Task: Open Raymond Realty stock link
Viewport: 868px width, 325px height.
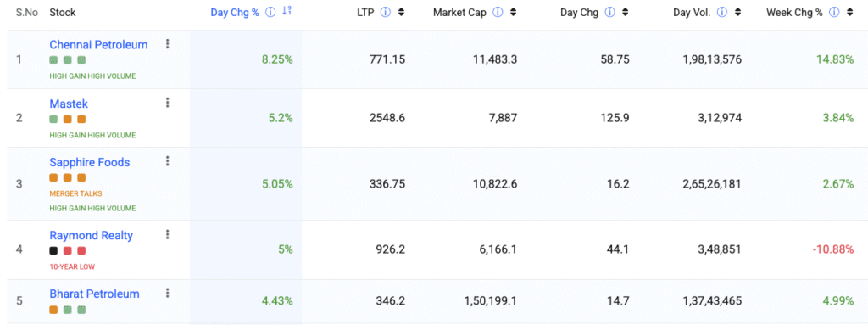Action: (92, 236)
